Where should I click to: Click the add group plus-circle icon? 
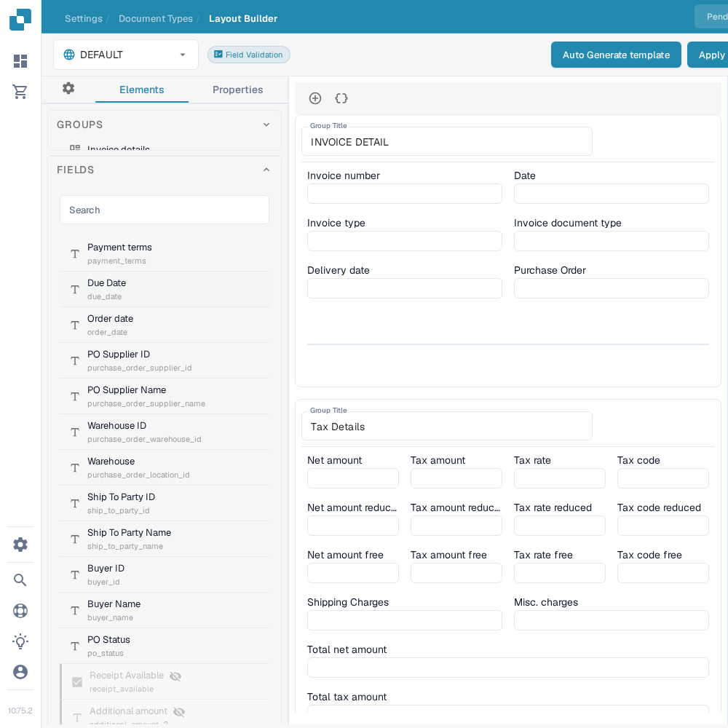(x=315, y=98)
